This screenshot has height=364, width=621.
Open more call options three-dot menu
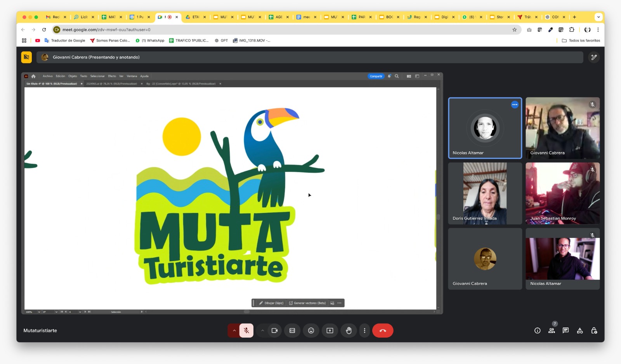tap(364, 331)
